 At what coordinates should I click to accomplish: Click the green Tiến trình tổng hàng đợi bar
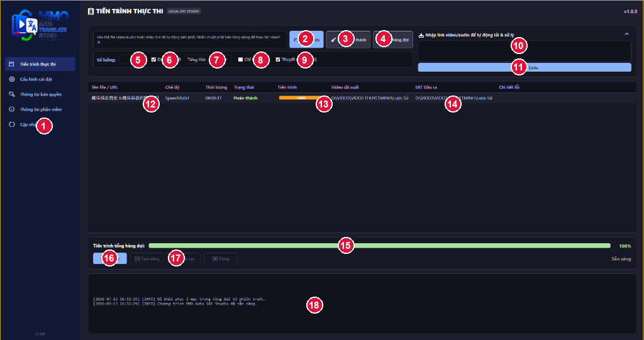(379, 246)
